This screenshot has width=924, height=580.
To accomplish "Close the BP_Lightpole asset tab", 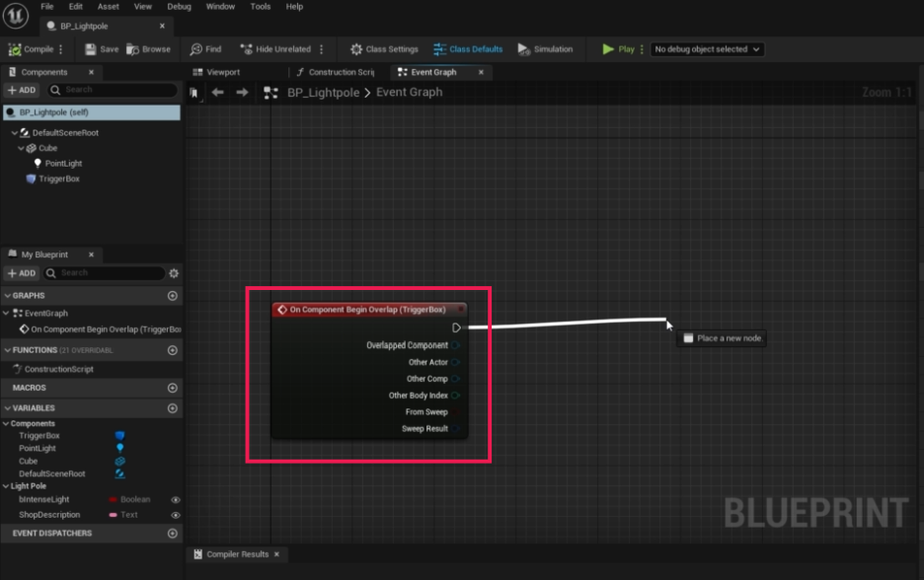I will pyautogui.click(x=162, y=26).
